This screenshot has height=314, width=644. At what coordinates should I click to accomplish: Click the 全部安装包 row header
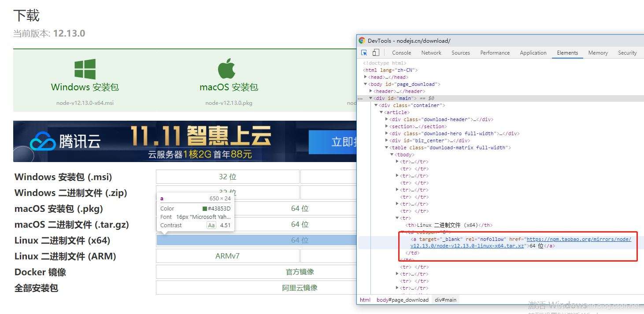click(37, 288)
